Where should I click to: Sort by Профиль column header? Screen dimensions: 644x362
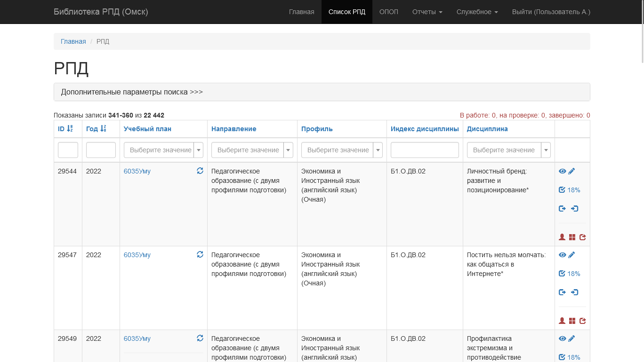[x=317, y=129]
